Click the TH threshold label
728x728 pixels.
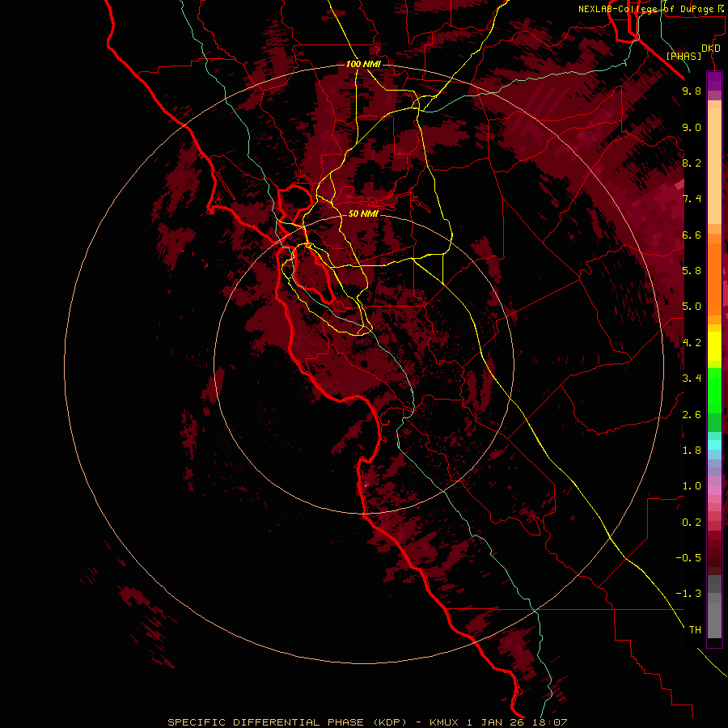point(695,630)
